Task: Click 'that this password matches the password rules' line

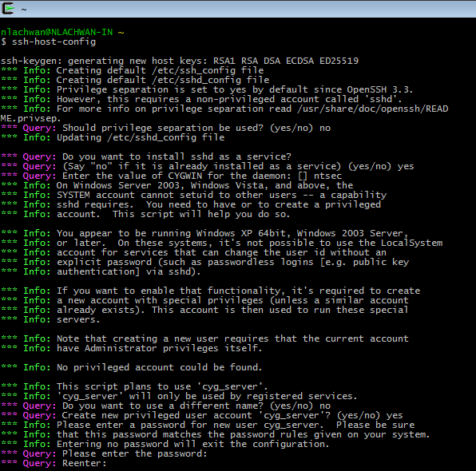Action: [216, 434]
